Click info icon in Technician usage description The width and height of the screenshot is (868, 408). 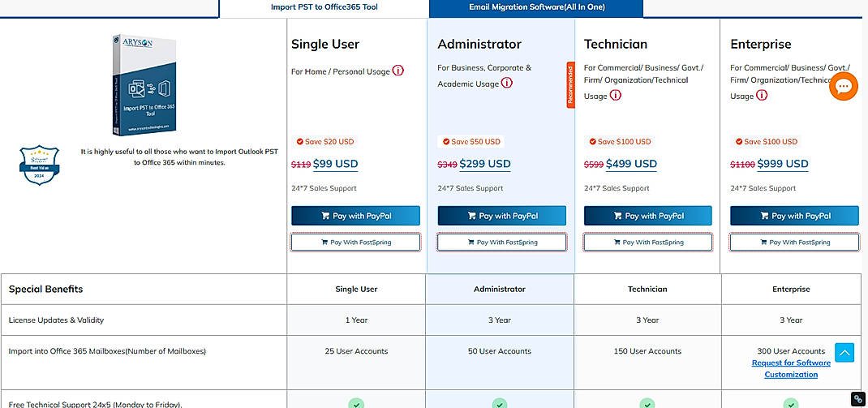click(616, 95)
